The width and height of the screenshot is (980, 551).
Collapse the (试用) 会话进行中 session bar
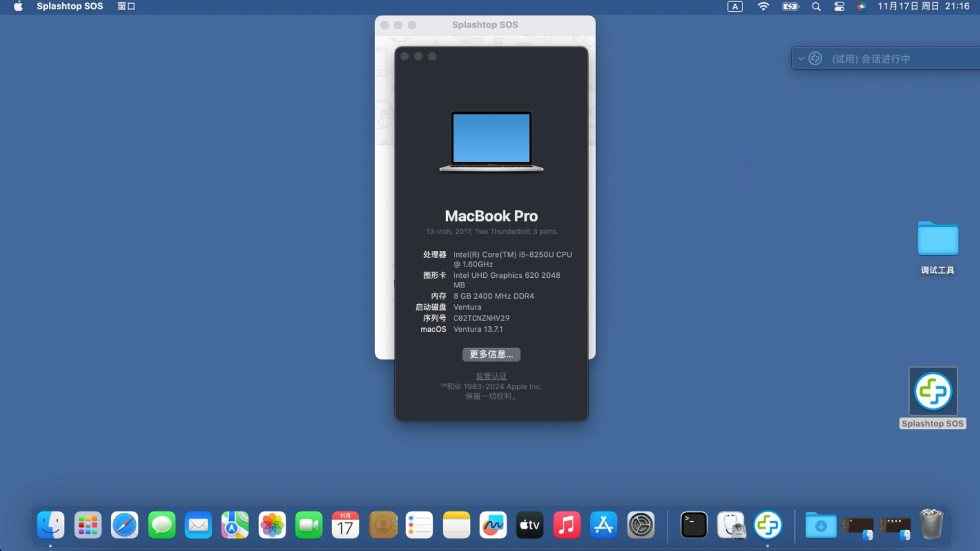coord(801,59)
